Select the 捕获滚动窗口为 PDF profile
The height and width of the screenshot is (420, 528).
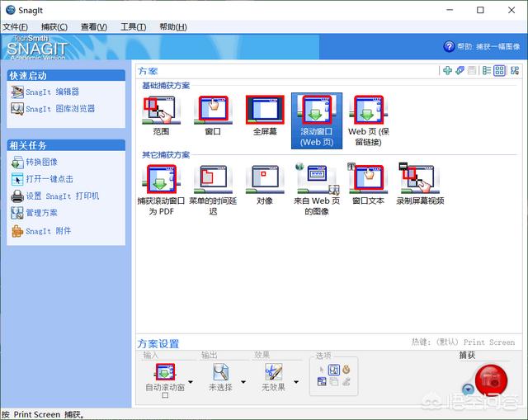pyautogui.click(x=161, y=190)
